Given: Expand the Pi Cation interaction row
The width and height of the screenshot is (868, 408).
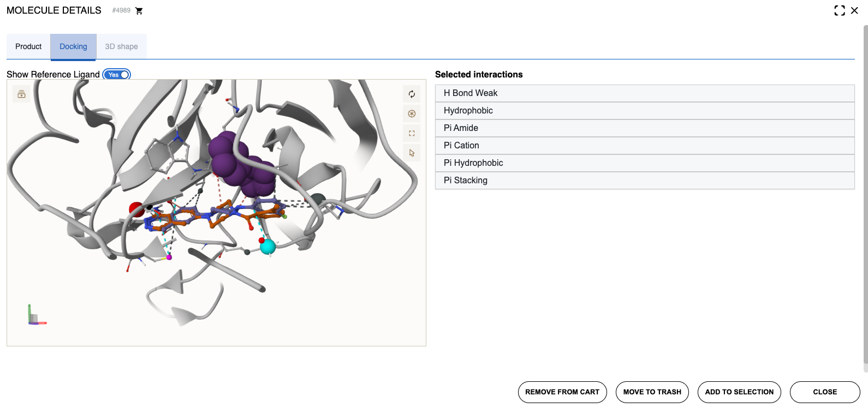Looking at the screenshot, I should point(644,146).
